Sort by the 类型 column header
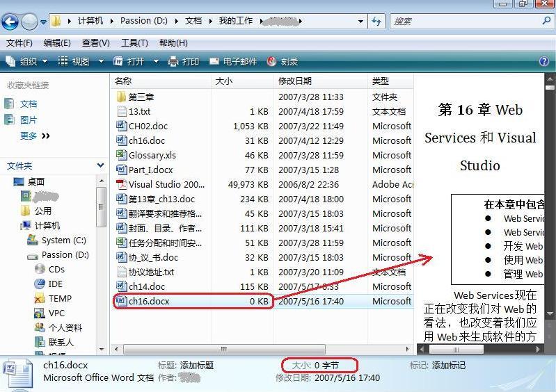 (391, 81)
